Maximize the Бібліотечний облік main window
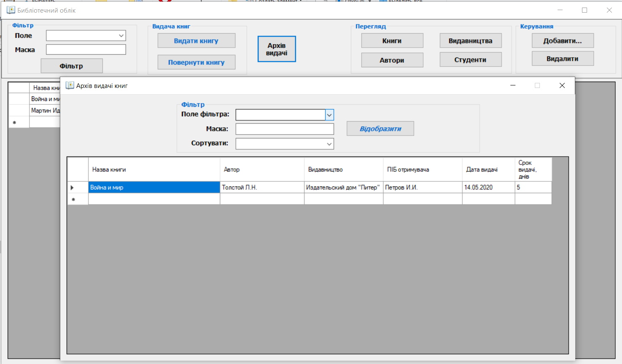Viewport: 622px width, 364px height. click(x=585, y=10)
